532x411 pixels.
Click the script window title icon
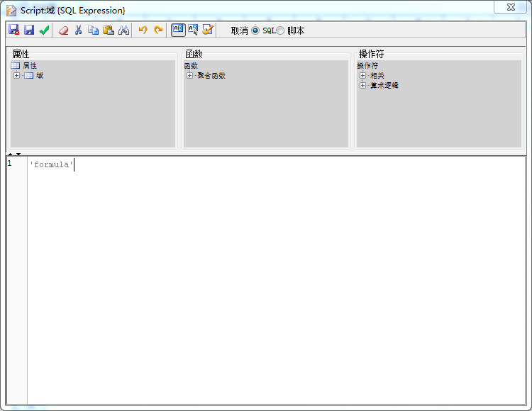click(11, 11)
